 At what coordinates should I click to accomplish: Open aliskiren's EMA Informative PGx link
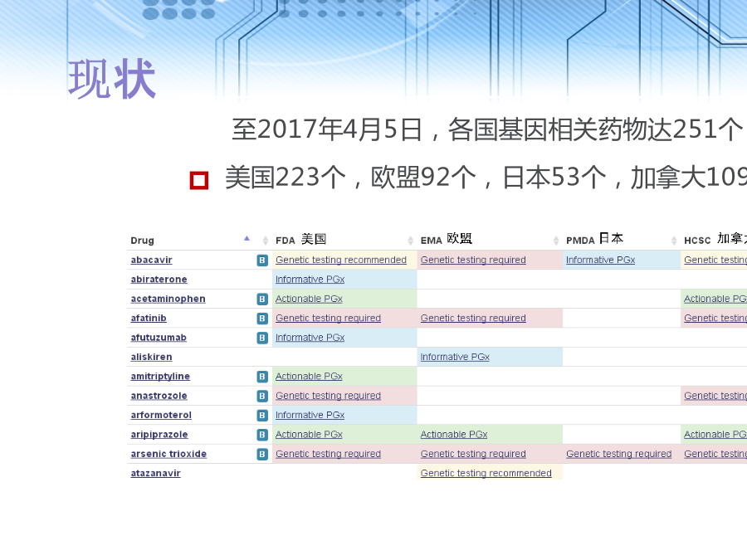[x=455, y=357]
